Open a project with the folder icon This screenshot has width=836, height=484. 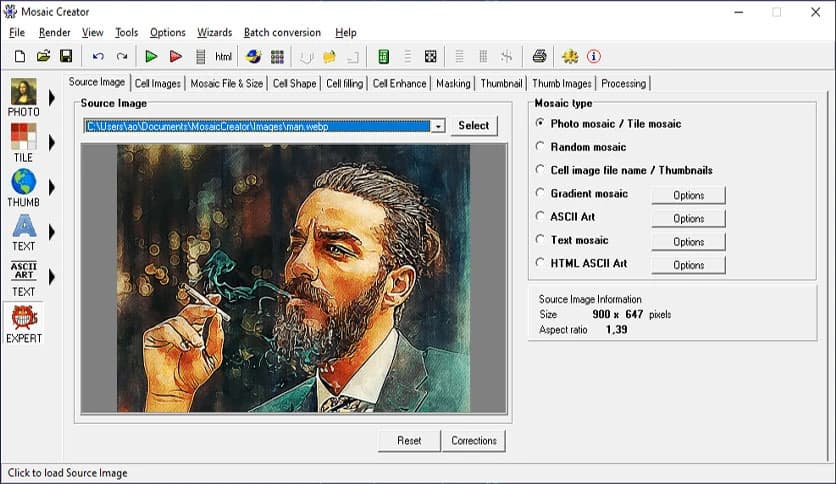coord(43,56)
